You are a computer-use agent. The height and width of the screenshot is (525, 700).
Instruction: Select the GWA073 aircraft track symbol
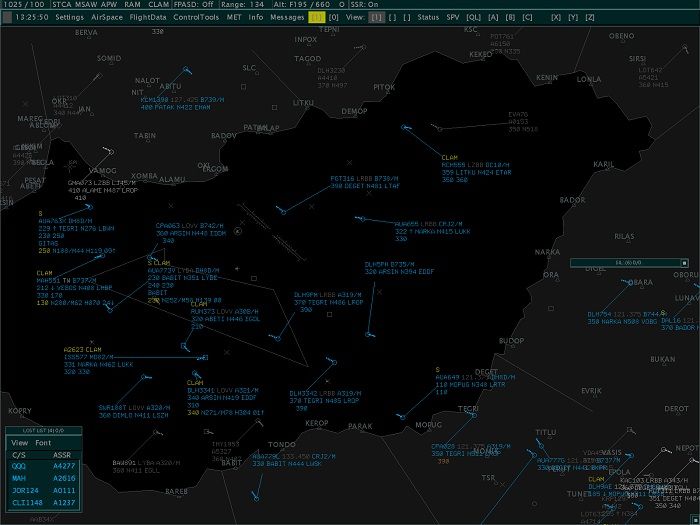111,152
